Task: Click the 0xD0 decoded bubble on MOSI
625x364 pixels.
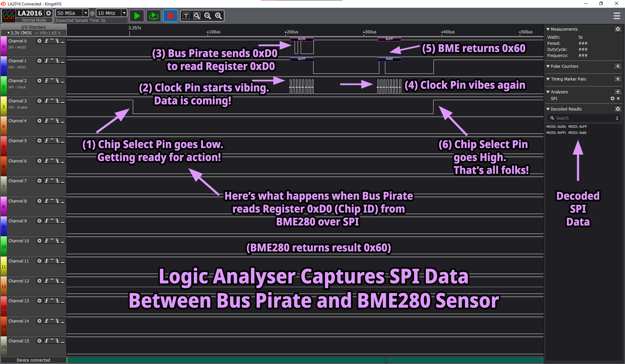Action: (302, 39)
